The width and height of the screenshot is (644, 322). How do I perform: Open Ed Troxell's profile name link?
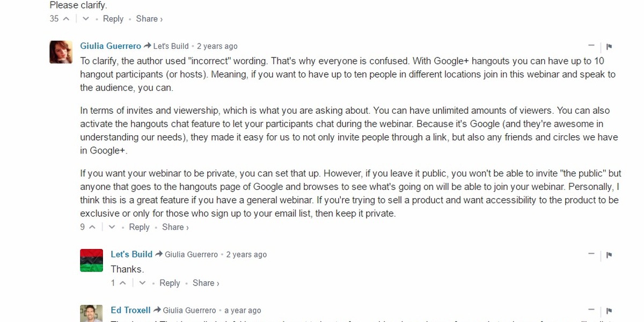click(x=131, y=310)
